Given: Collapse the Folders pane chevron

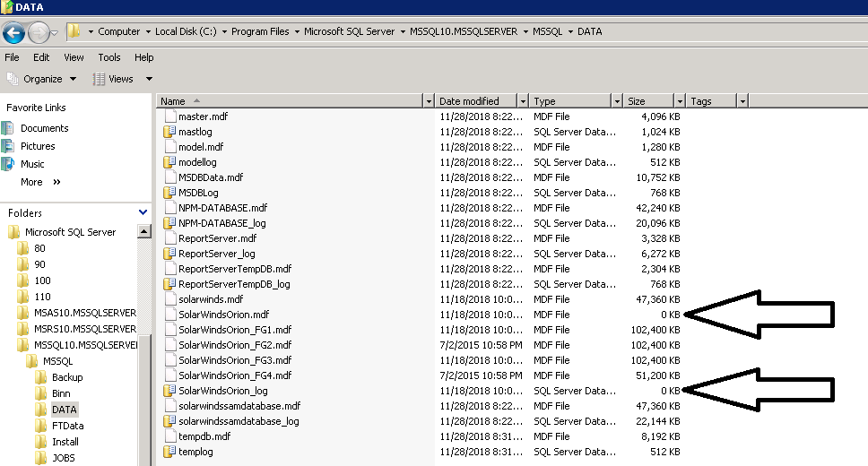Looking at the screenshot, I should (143, 212).
